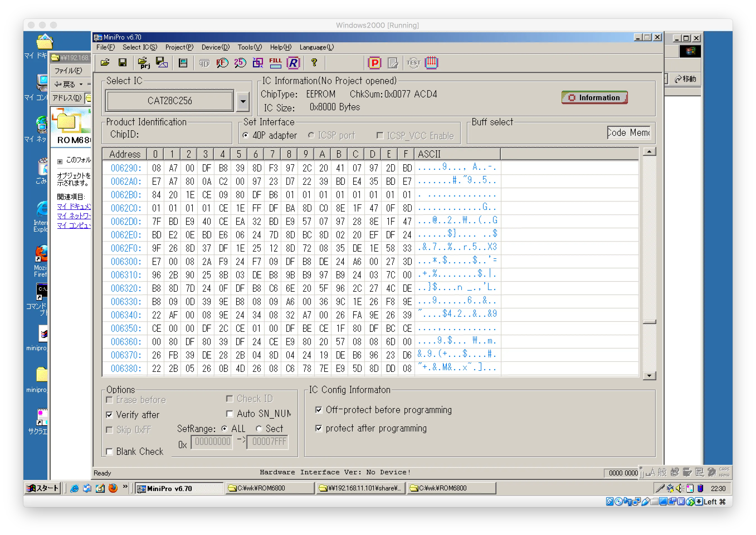Open the Project(P) menu
Viewport: 756px width, 535px height.
[x=179, y=47]
